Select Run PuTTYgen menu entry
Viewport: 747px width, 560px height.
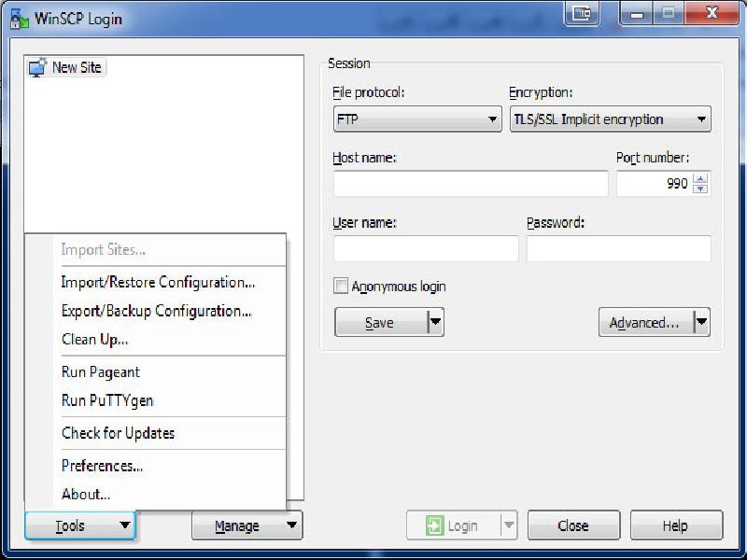(107, 400)
